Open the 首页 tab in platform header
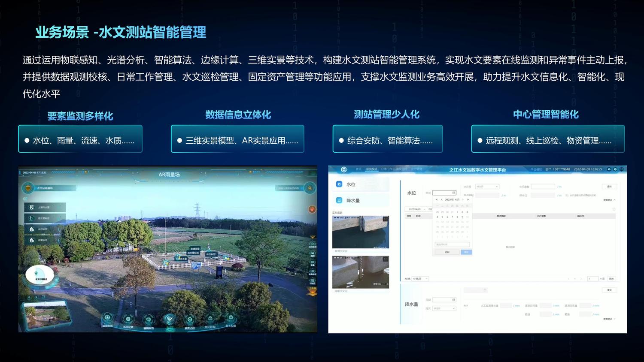The image size is (644, 362). 358,169
